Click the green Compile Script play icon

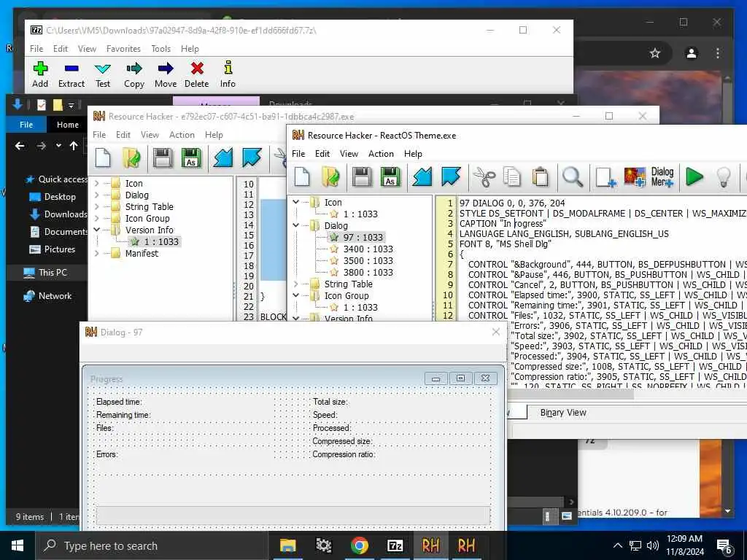(x=694, y=176)
